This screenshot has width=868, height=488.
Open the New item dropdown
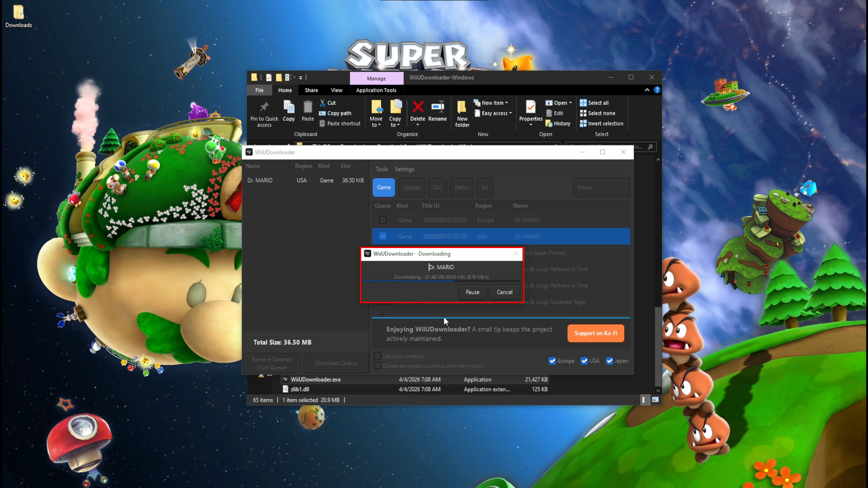click(495, 103)
